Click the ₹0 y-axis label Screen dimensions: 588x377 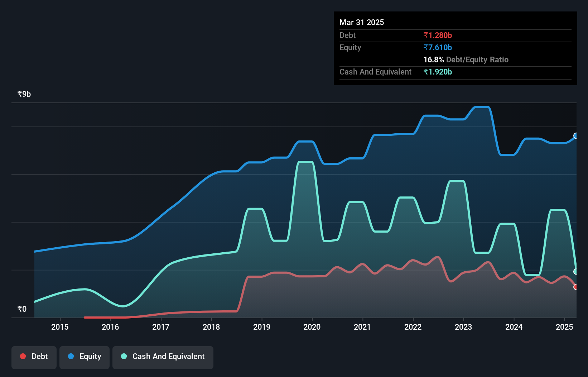coord(22,309)
